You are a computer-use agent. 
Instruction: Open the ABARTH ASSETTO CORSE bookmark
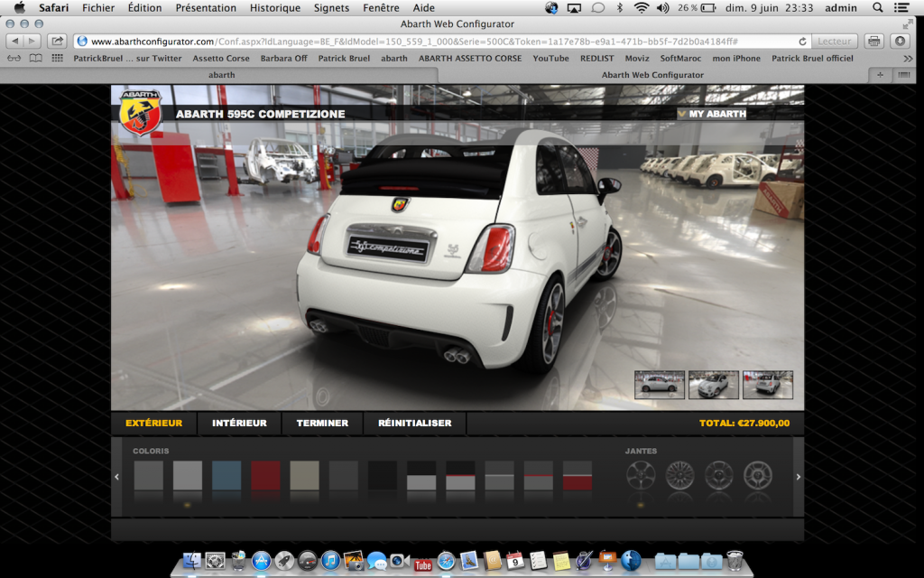[470, 59]
